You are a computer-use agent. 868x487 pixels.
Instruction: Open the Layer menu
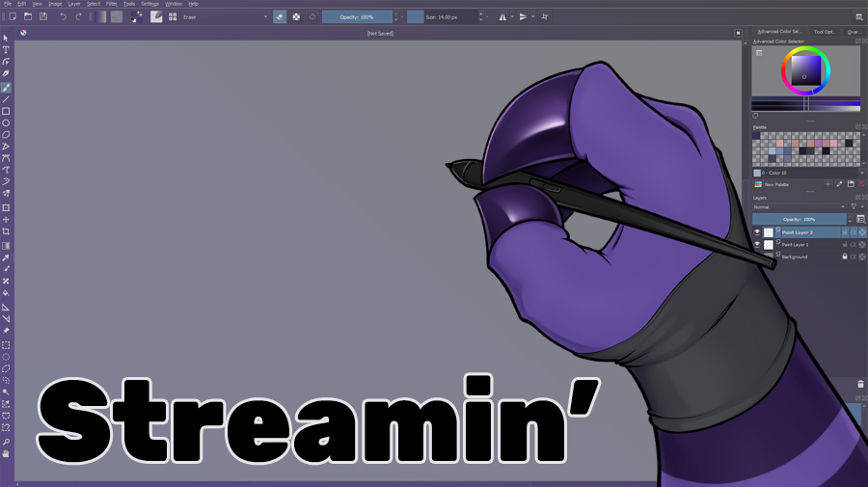pyautogui.click(x=74, y=4)
